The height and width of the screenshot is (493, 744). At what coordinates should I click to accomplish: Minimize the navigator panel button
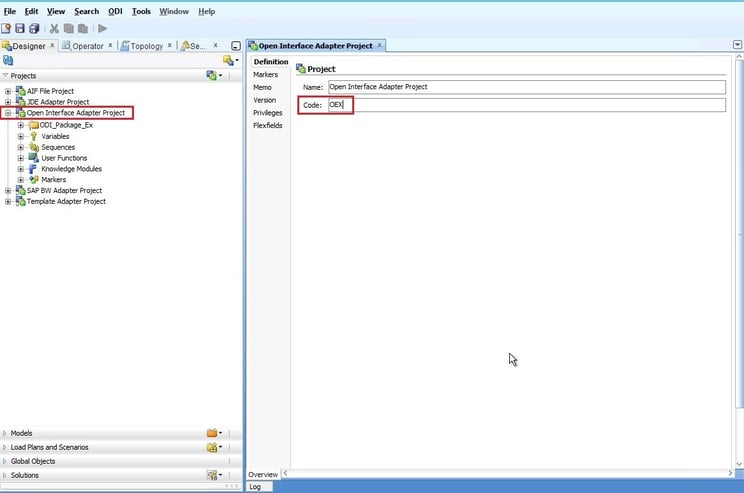coord(236,46)
